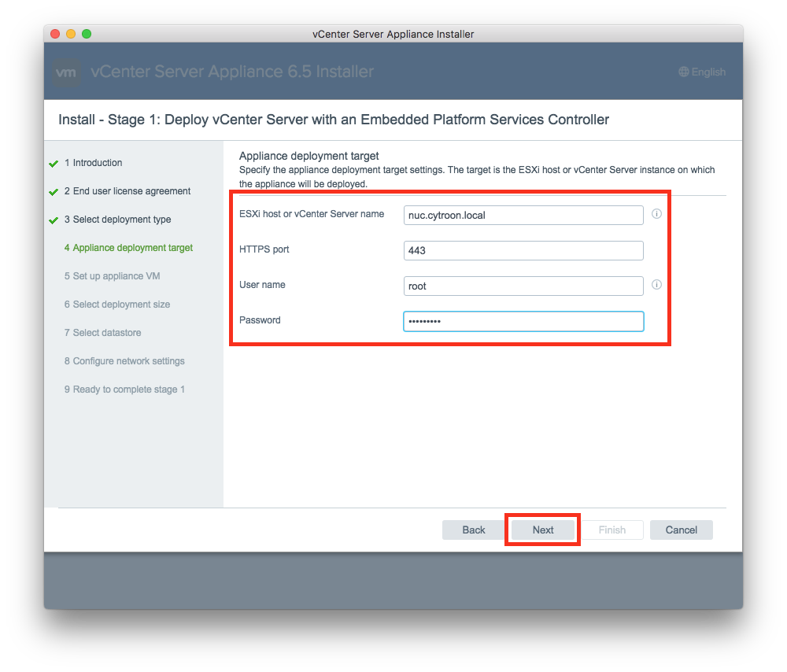The height and width of the screenshot is (672, 787).
Task: Click the 'Specify the appliance deployment target settings' description
Action: (x=477, y=177)
